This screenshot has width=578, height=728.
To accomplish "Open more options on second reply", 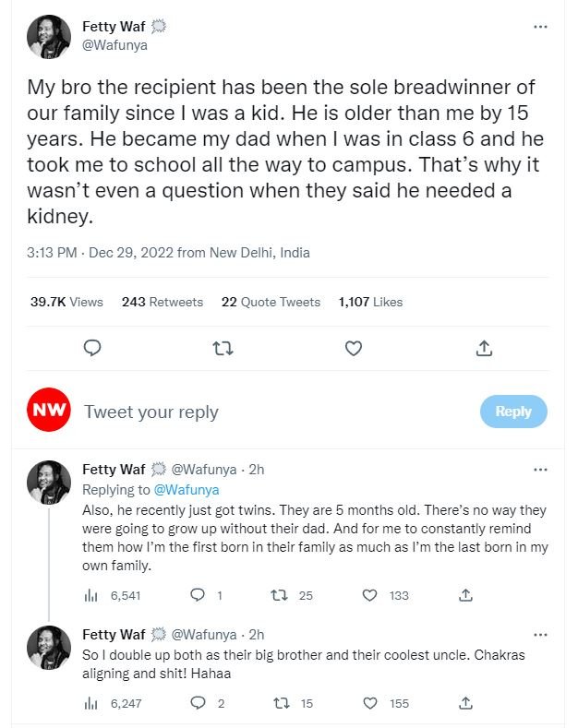I will (541, 635).
